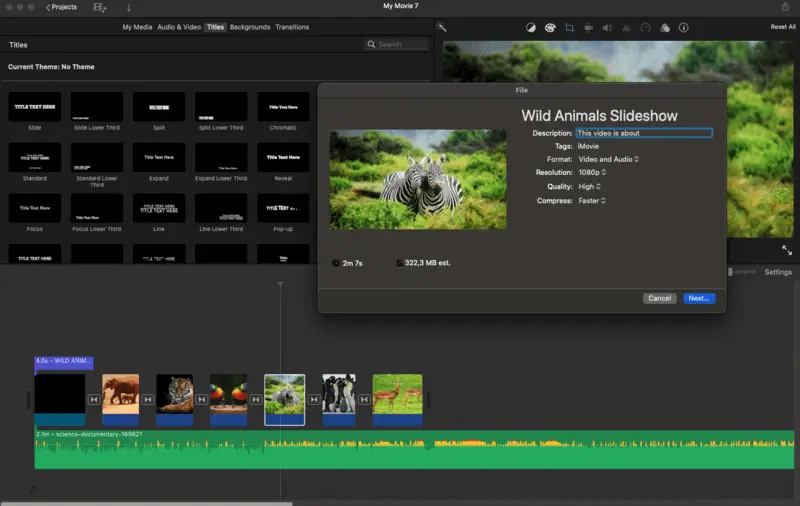This screenshot has height=506, width=800.
Task: Switch to the Backgrounds tab
Action: coord(250,27)
